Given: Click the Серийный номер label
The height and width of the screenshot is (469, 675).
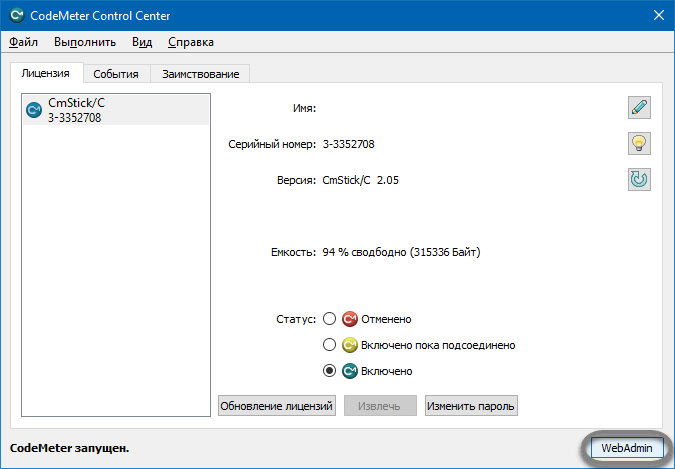Looking at the screenshot, I should (272, 144).
